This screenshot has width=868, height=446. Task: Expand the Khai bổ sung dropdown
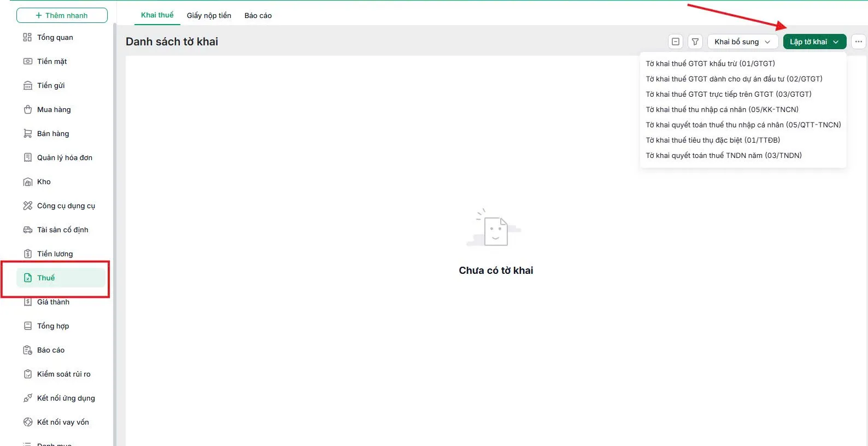click(743, 42)
